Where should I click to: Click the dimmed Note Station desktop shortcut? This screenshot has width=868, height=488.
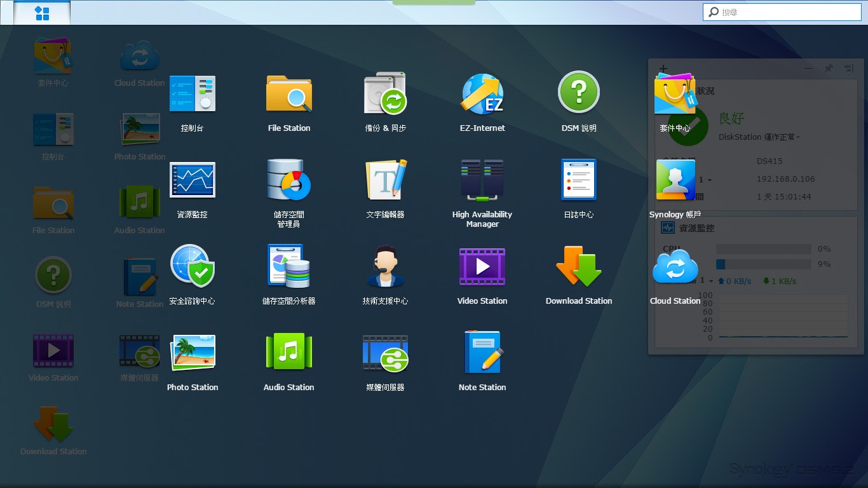[140, 283]
